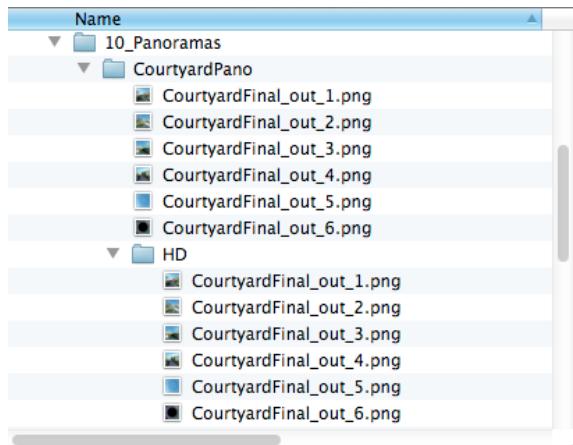The width and height of the screenshot is (573, 445).
Task: Click thumbnail icon of CourtyardFinal_out_6.png in HD folder
Action: (172, 413)
